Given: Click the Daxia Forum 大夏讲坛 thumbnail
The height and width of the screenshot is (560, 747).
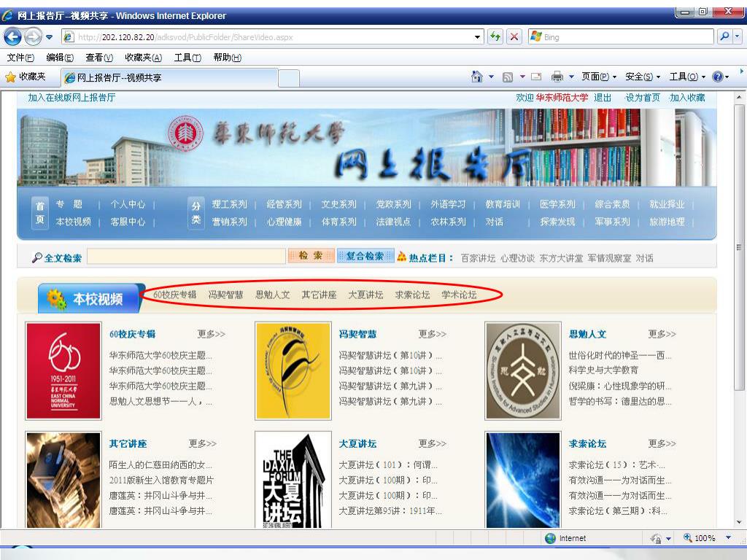Looking at the screenshot, I should click(293, 480).
